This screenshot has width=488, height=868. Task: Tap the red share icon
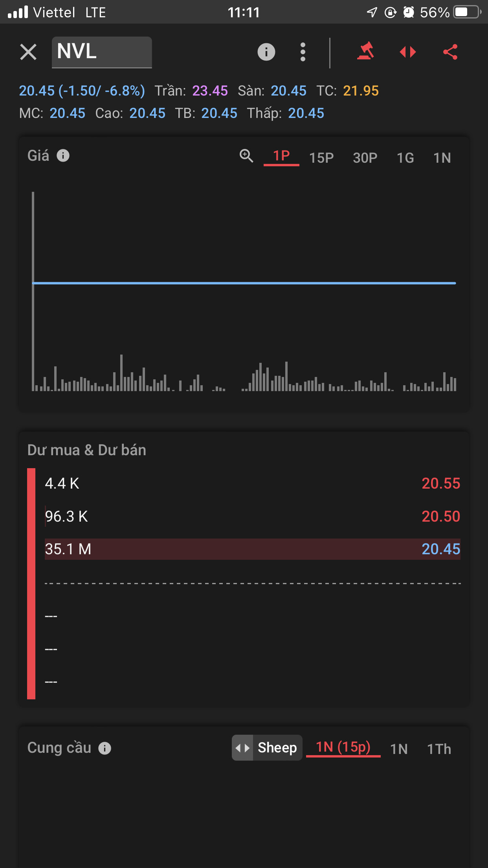[450, 52]
